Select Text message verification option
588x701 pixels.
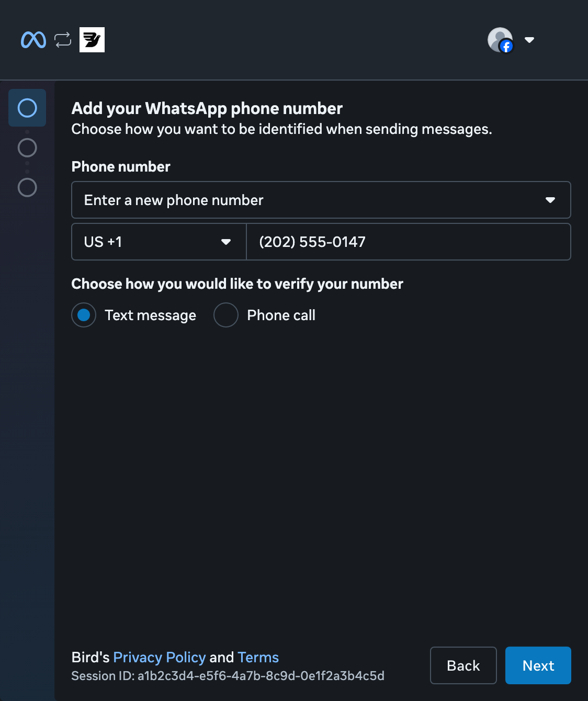coord(84,315)
